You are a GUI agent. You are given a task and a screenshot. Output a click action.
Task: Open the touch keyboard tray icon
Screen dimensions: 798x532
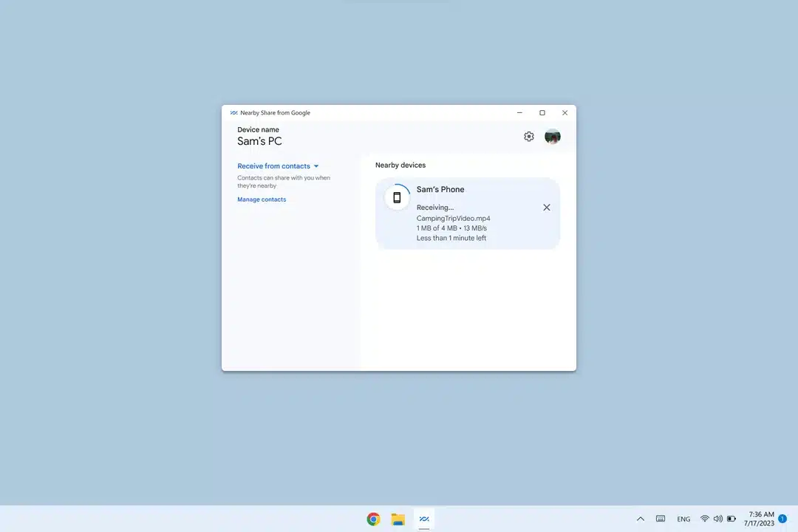tap(661, 519)
